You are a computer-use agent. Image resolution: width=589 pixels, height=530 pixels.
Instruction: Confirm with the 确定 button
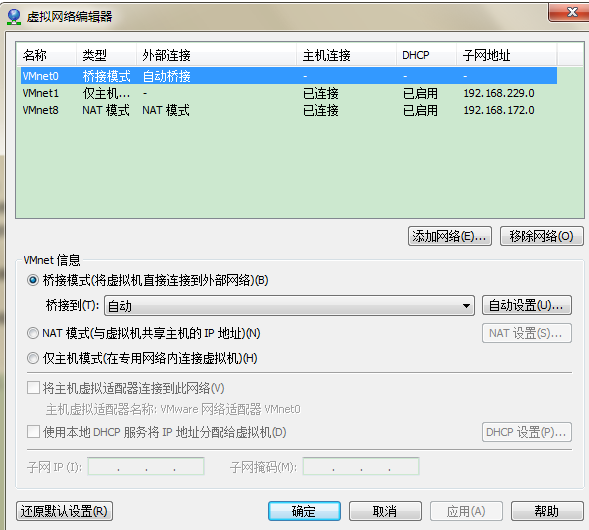(x=304, y=511)
